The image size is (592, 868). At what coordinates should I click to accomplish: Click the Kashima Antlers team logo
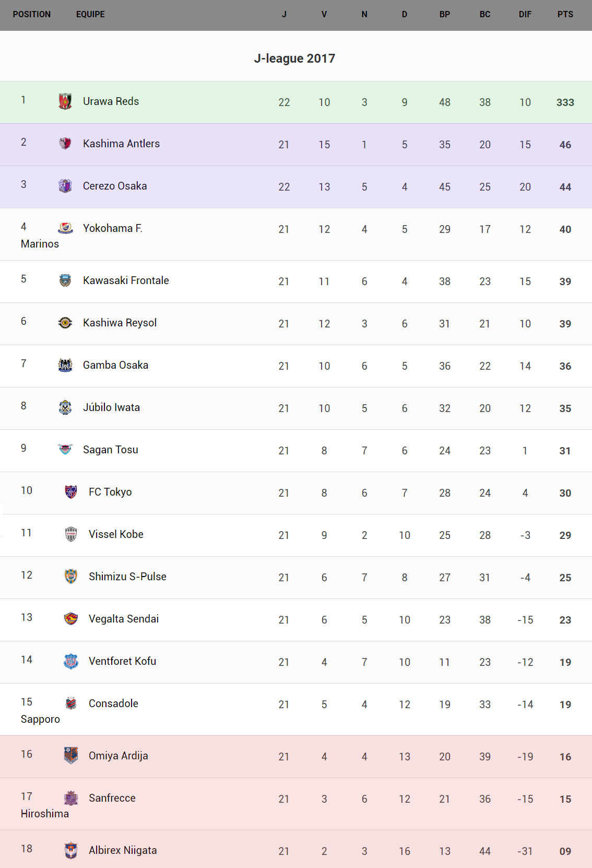tap(65, 144)
